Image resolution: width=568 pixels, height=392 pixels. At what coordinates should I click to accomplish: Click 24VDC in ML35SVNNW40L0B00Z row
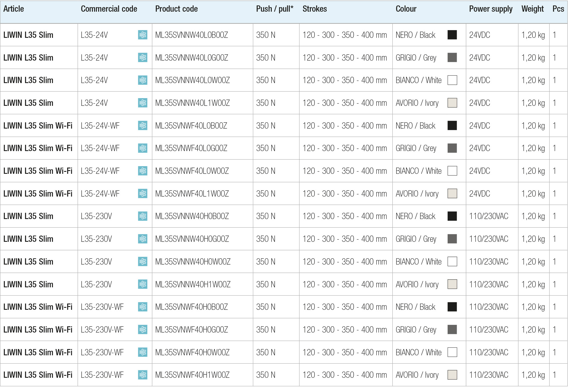[479, 35]
